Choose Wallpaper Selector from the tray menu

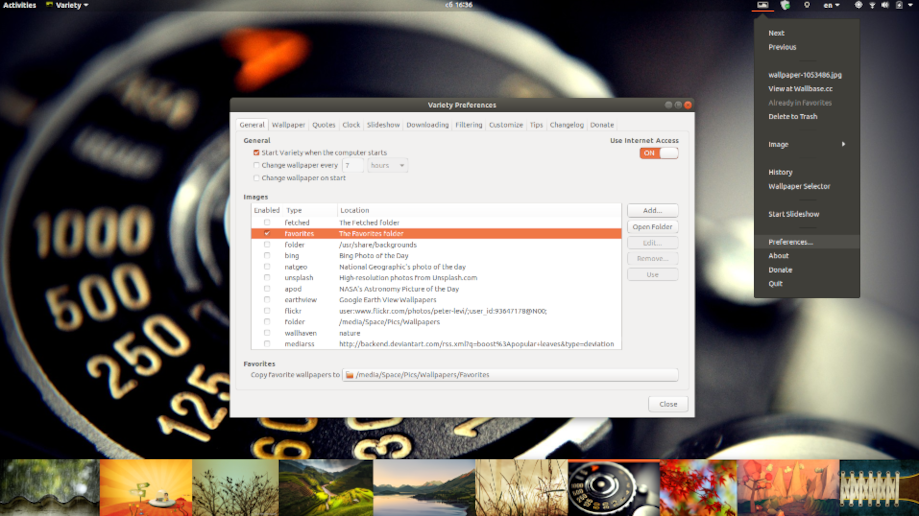click(799, 186)
